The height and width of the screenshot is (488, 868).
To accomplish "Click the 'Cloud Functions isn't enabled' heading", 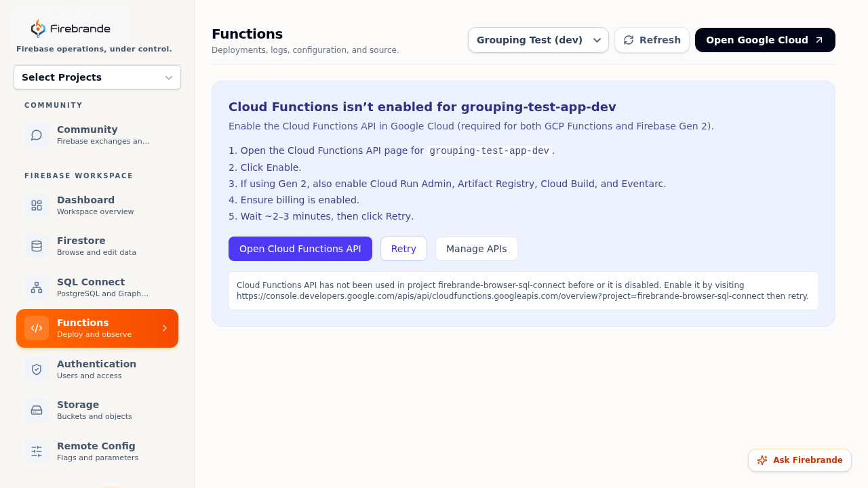I will [422, 107].
